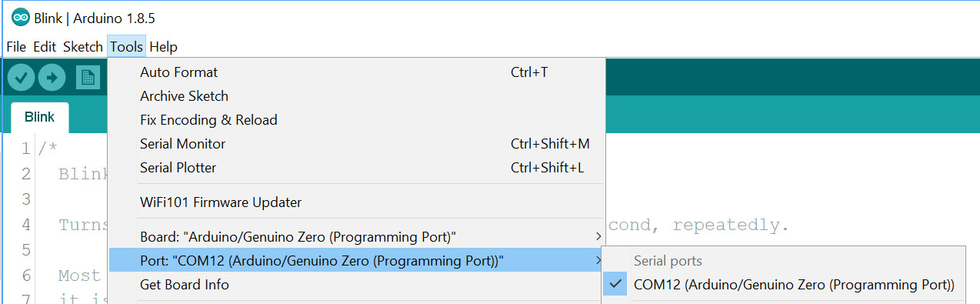Click the New sketch file icon
The height and width of the screenshot is (304, 980).
tap(88, 77)
